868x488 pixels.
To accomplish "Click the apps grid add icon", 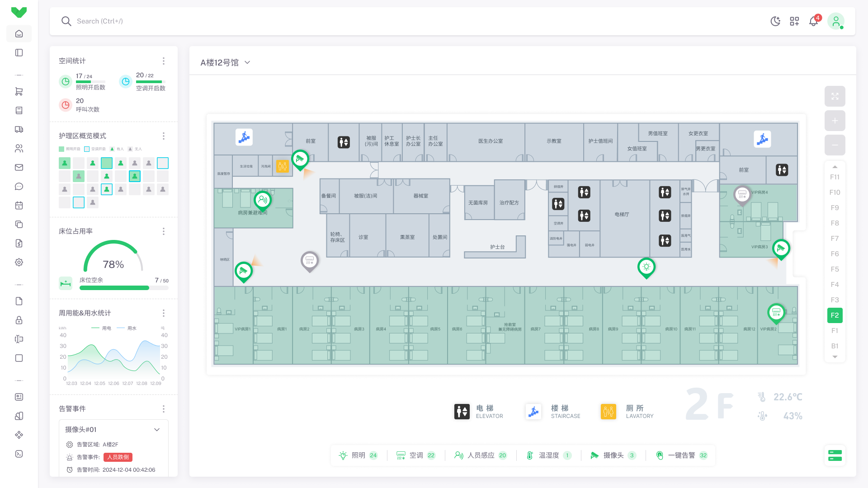I will [794, 21].
